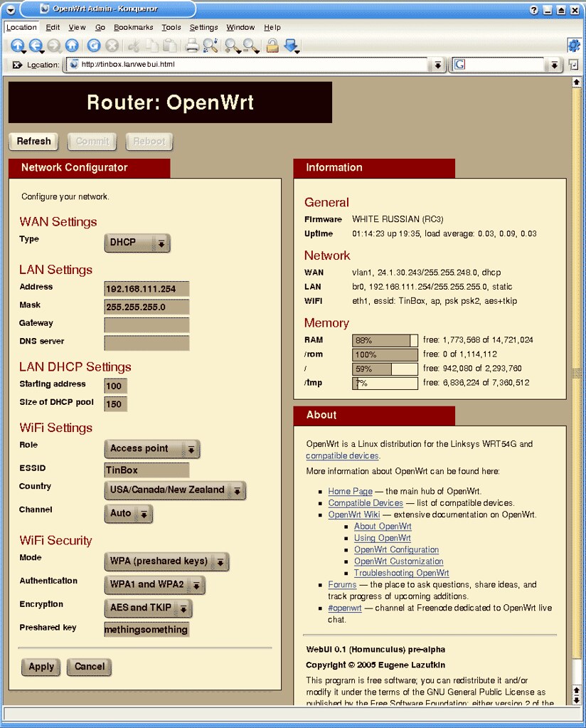Image resolution: width=586 pixels, height=728 pixels.
Task: Open the Troubleshooting OpenWrt link
Action: click(401, 573)
